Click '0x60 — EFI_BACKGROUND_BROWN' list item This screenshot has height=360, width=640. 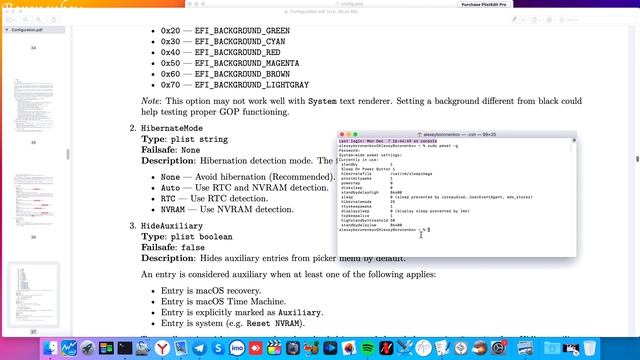click(225, 74)
